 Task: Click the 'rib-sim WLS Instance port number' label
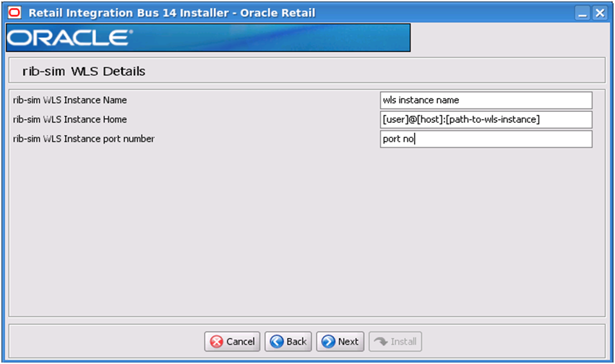(84, 139)
